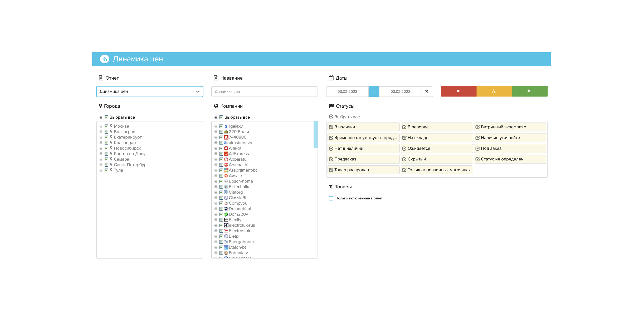Click the map pin beside Москва
Viewport: 644px width, 316px height.
(111, 126)
